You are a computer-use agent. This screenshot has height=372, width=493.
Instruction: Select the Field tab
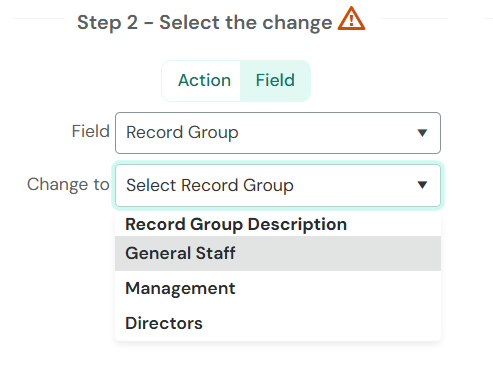point(275,80)
